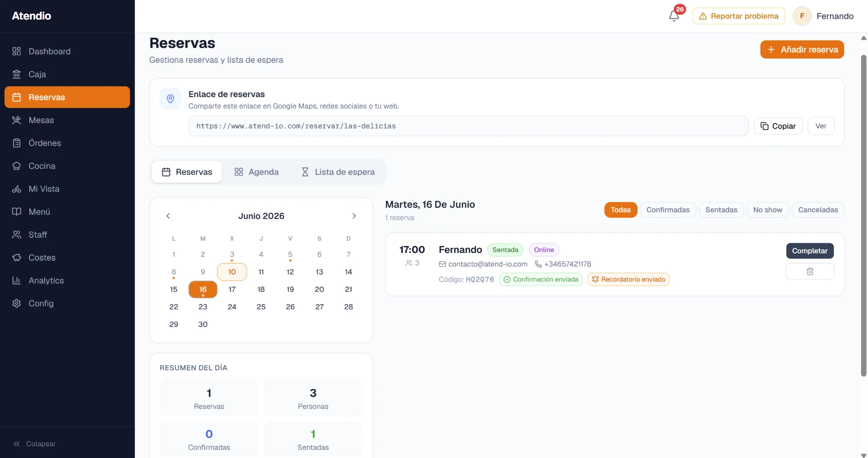Click Junio 2026 month title
The width and height of the screenshot is (868, 458).
[261, 216]
